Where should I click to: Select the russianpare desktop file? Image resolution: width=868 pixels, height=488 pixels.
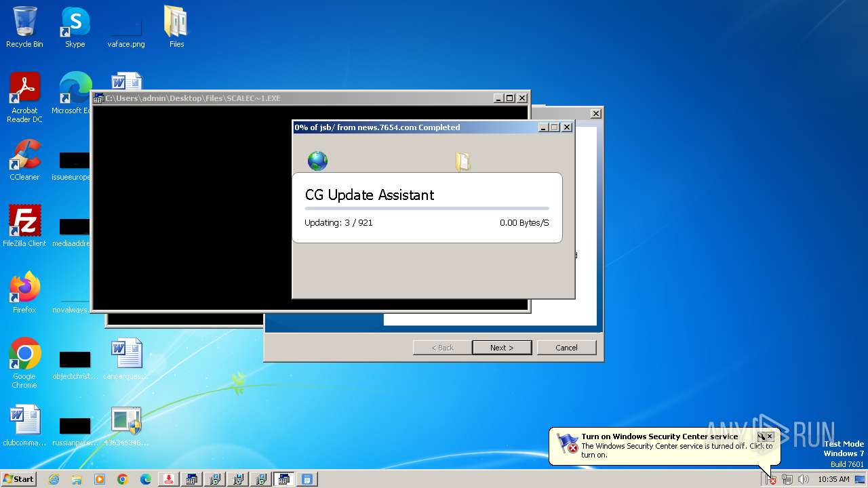[x=75, y=431]
